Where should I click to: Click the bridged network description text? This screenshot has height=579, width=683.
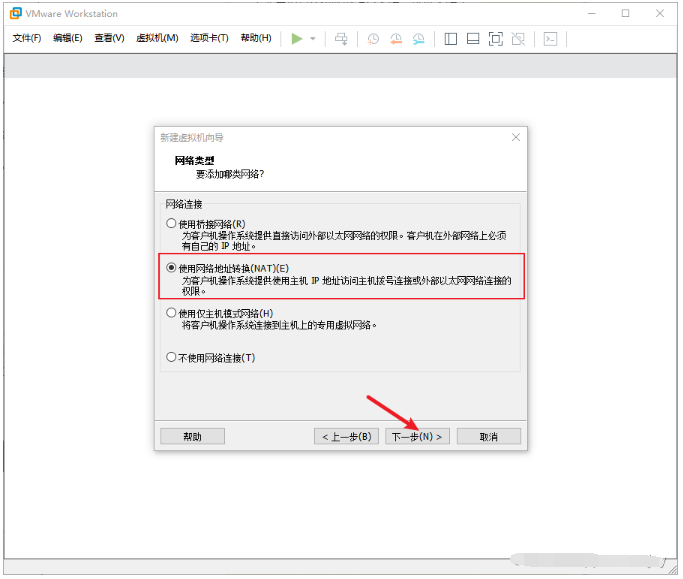[x=344, y=241]
